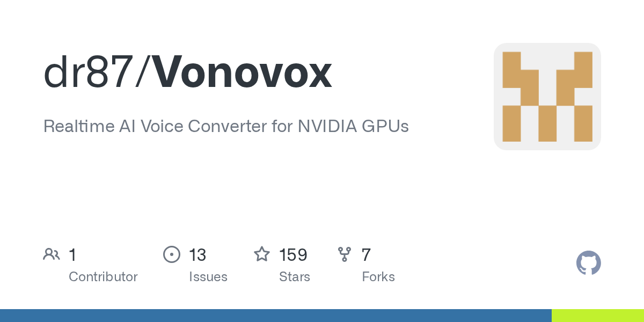Click the issues circle icon
Image resolution: width=644 pixels, height=322 pixels.
tap(171, 254)
